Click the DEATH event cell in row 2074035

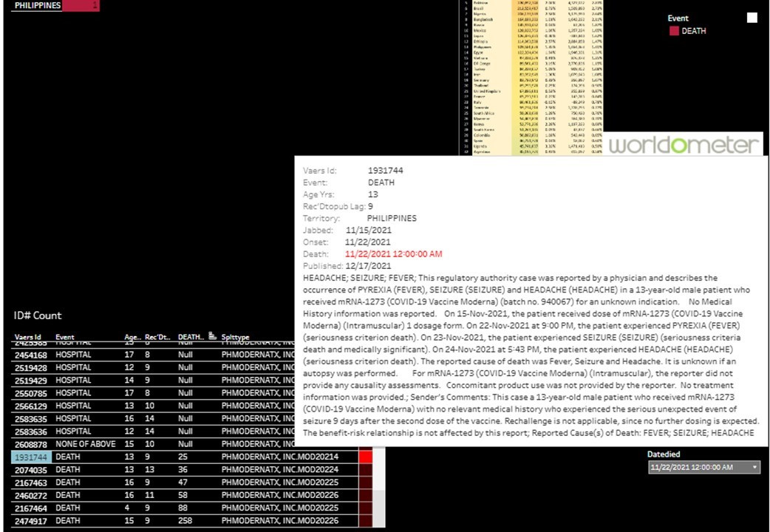click(x=68, y=470)
